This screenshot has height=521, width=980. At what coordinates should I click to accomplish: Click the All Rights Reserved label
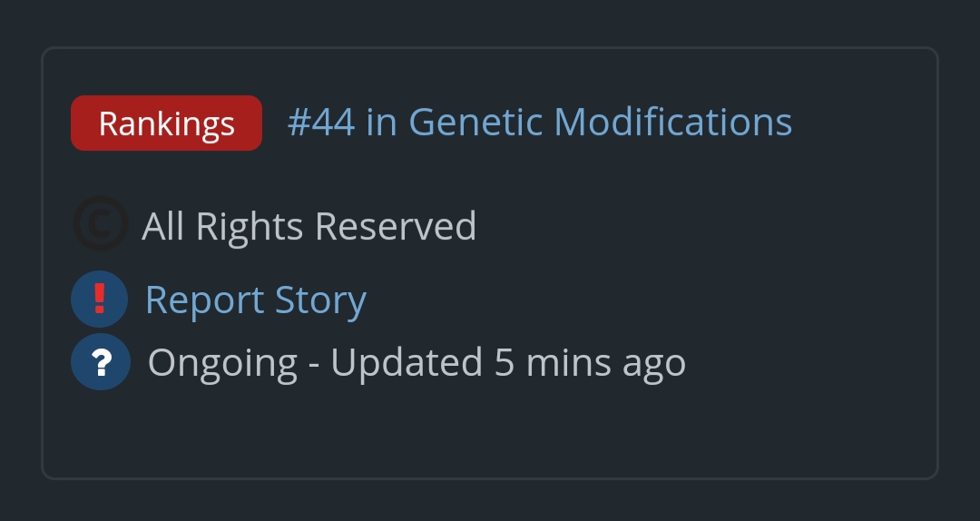pyautogui.click(x=309, y=226)
